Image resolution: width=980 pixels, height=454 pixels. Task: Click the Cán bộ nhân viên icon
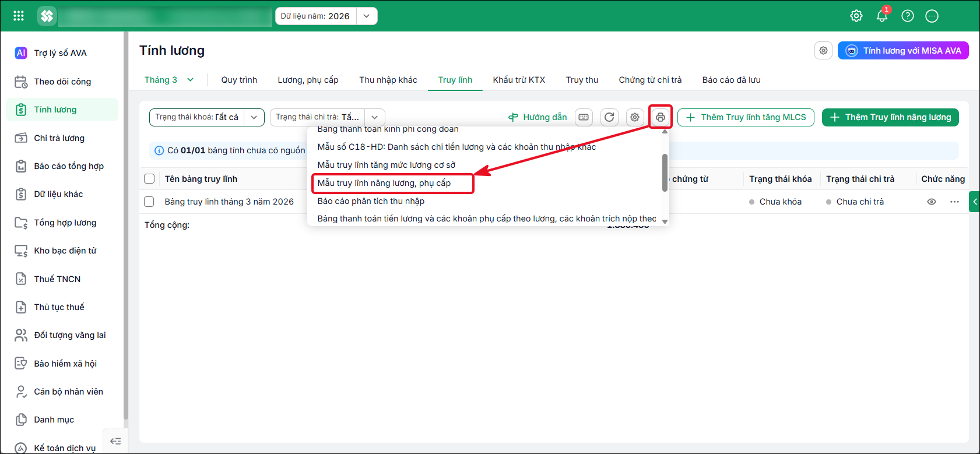21,392
